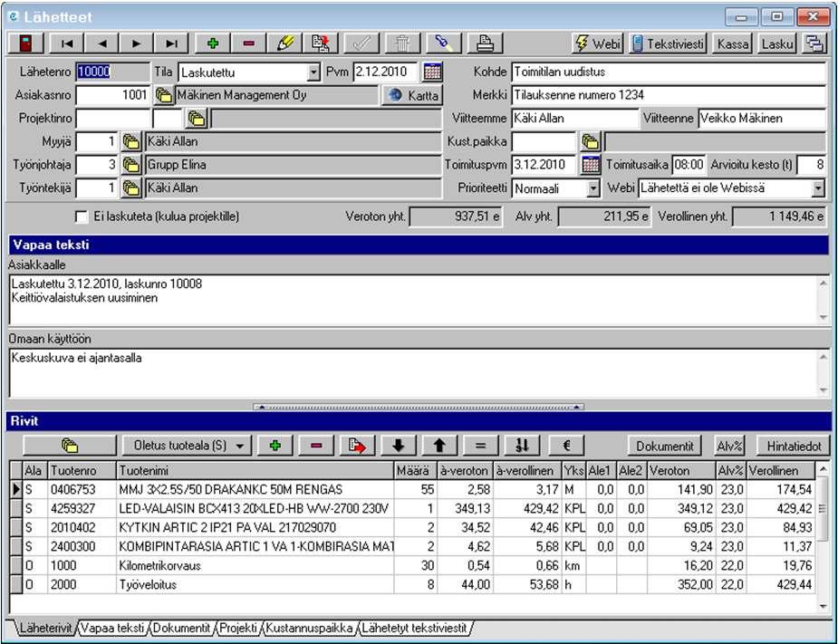Click the sort arrows button in the Rivit toolbar

[522, 446]
